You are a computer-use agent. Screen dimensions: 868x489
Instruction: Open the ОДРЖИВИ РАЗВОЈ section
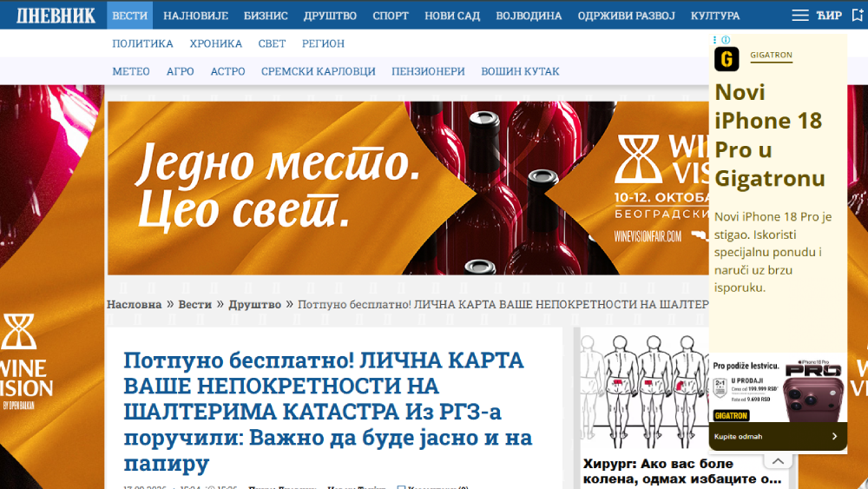(x=626, y=16)
